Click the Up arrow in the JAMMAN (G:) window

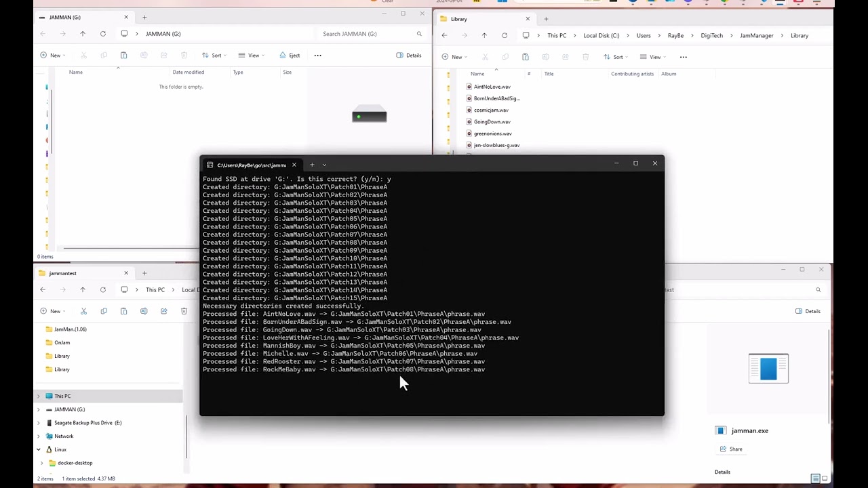pyautogui.click(x=83, y=34)
